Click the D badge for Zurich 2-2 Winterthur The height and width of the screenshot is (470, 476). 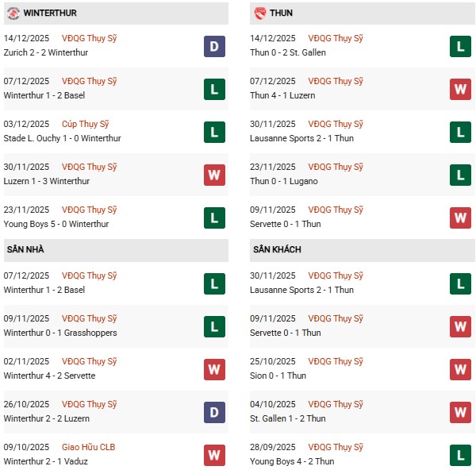pos(214,46)
